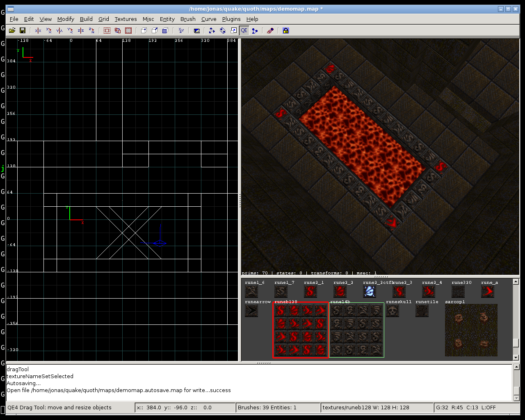Click console log scrollbar up arrow

pos(516,367)
